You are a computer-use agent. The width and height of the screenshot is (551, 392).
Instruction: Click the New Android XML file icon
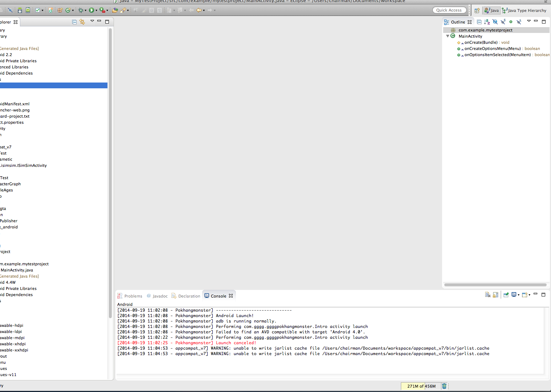pyautogui.click(x=51, y=10)
